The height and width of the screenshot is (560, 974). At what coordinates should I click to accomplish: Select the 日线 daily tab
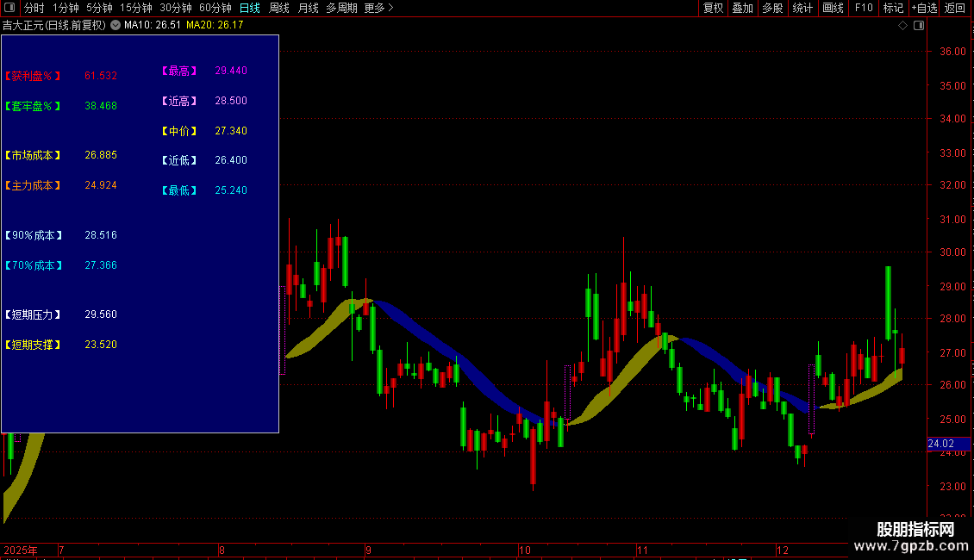[x=250, y=8]
